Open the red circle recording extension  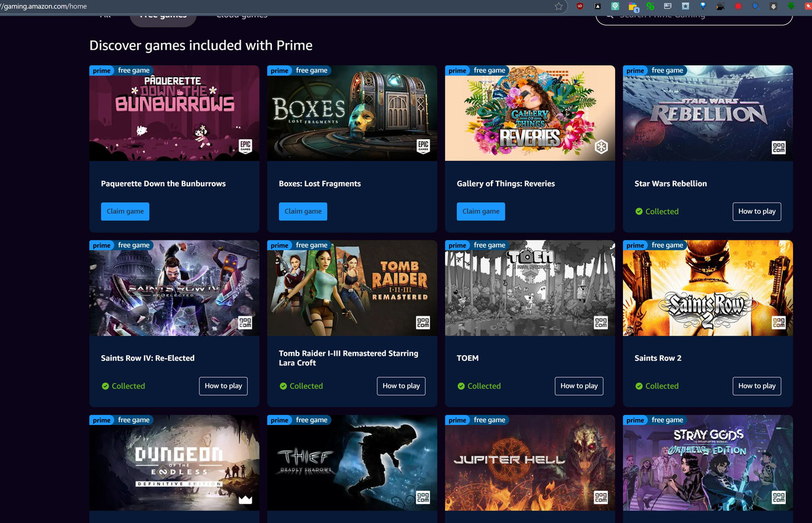coord(738,6)
